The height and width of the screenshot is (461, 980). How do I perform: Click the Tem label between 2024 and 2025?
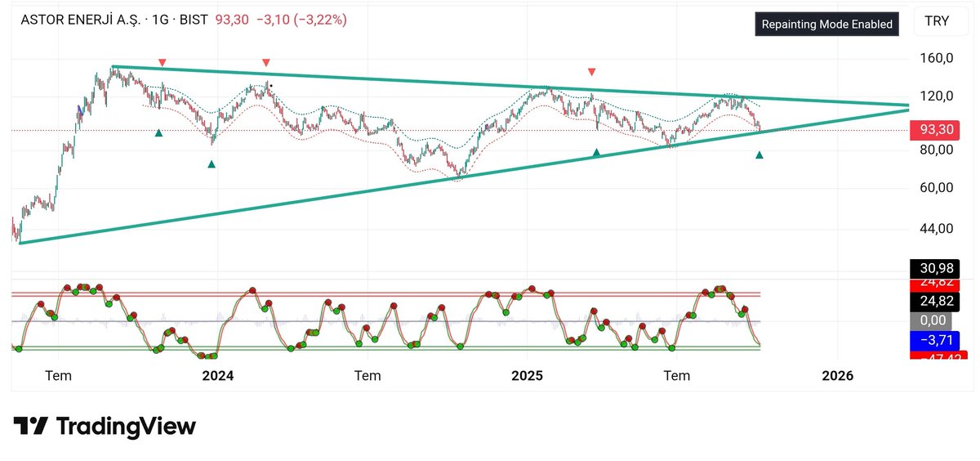point(367,375)
